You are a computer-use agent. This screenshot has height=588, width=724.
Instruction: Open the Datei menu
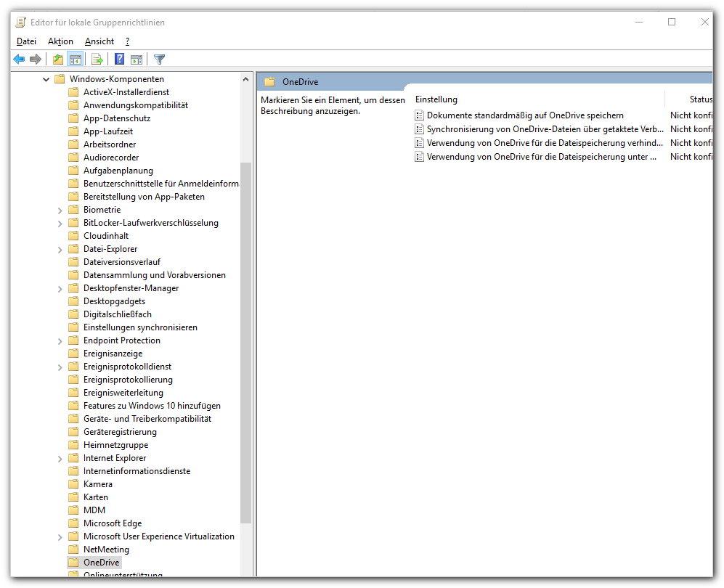pyautogui.click(x=26, y=41)
